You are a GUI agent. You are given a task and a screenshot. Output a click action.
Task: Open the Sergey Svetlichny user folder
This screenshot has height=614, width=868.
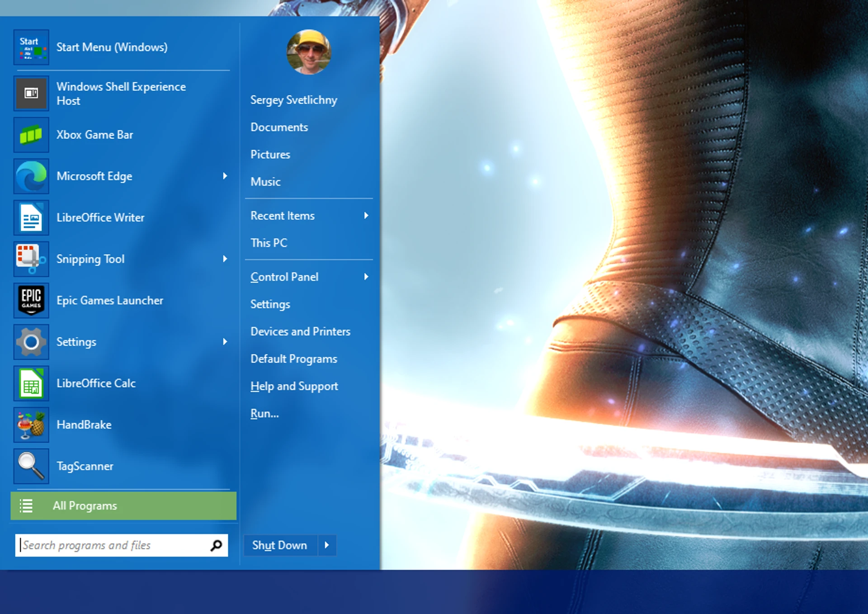tap(294, 100)
